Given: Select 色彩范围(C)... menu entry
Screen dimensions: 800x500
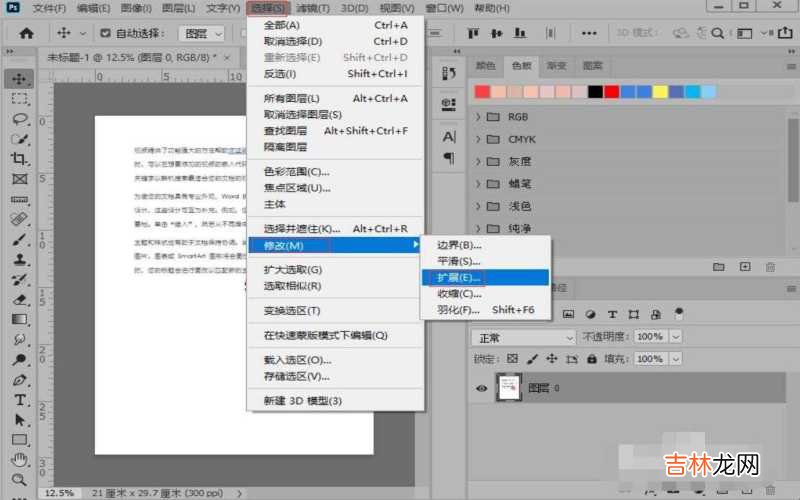Looking at the screenshot, I should 335,171.
